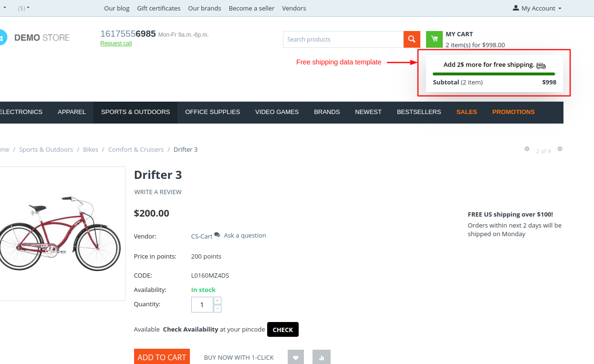594x364 pixels.
Task: Click the orange search magnifier button
Action: point(412,39)
